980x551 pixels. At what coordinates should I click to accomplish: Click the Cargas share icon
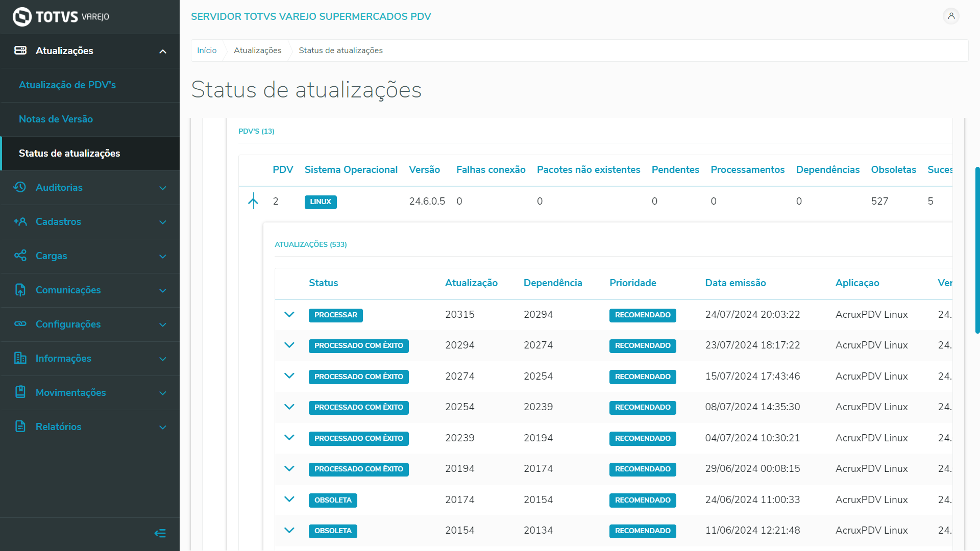pyautogui.click(x=20, y=256)
